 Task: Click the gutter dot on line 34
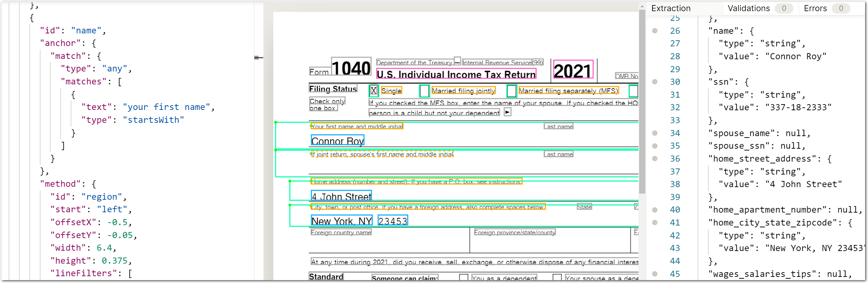[655, 133]
